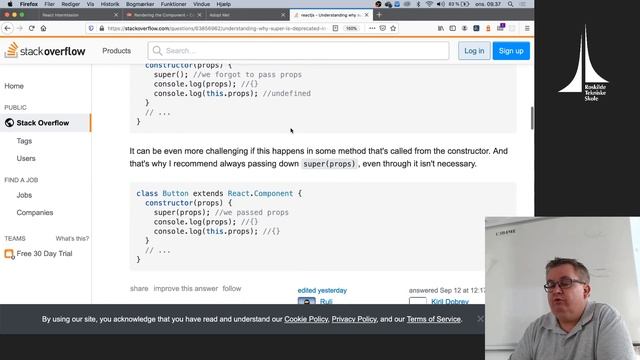The image size is (640, 360).
Task: Open the page actions three-dots menu
Action: pos(372,28)
